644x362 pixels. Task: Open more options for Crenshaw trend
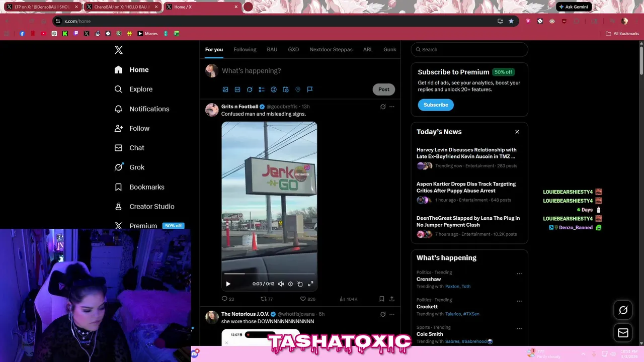(519, 274)
